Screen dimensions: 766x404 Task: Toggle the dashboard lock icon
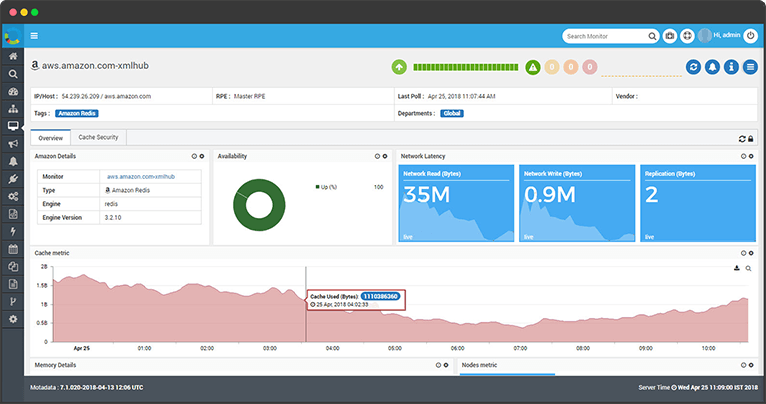pyautogui.click(x=750, y=138)
